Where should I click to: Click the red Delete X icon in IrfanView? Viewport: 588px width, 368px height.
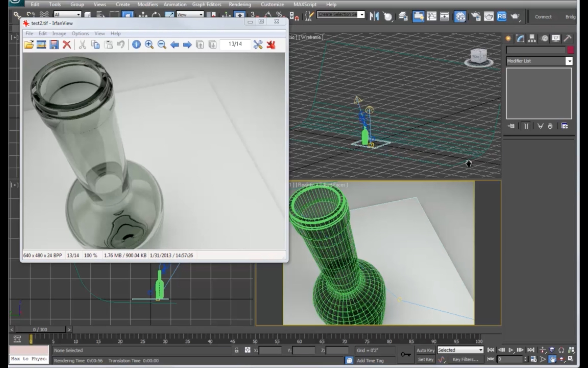coord(66,45)
